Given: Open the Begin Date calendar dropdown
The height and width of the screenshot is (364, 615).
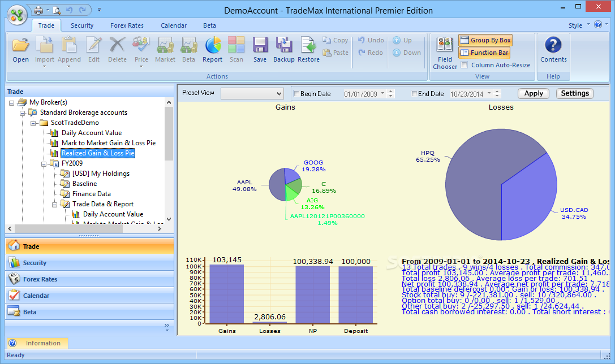Looking at the screenshot, I should coord(383,94).
